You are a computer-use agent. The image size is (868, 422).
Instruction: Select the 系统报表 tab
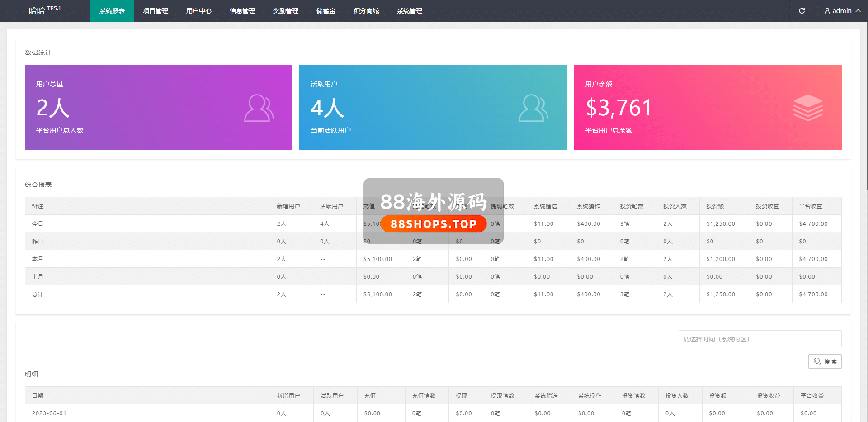(112, 11)
